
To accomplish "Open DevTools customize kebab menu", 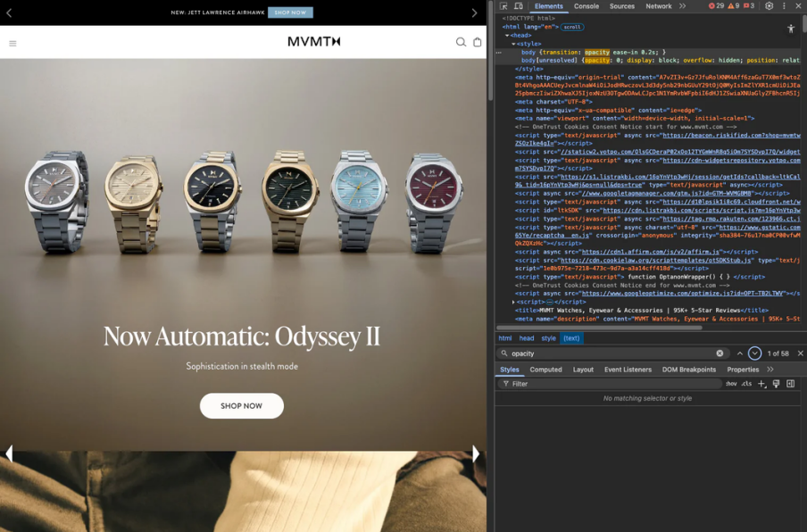I will pos(784,6).
